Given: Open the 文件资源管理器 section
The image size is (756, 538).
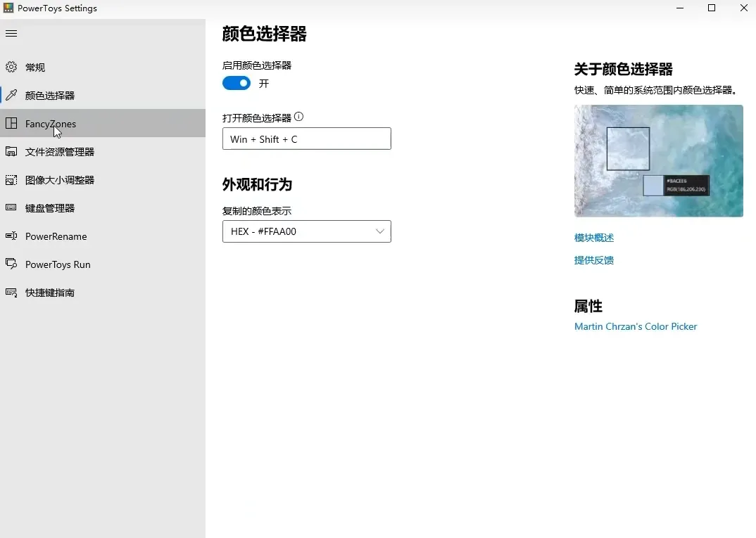Looking at the screenshot, I should [x=103, y=151].
